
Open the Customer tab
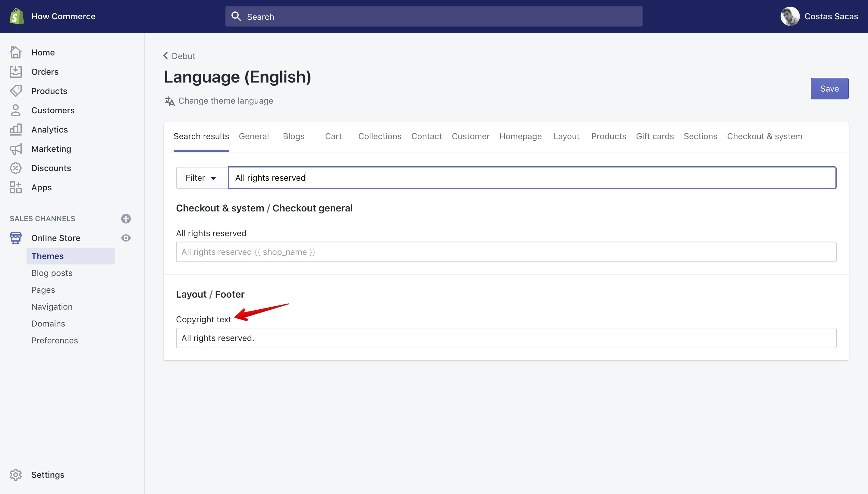pyautogui.click(x=470, y=136)
